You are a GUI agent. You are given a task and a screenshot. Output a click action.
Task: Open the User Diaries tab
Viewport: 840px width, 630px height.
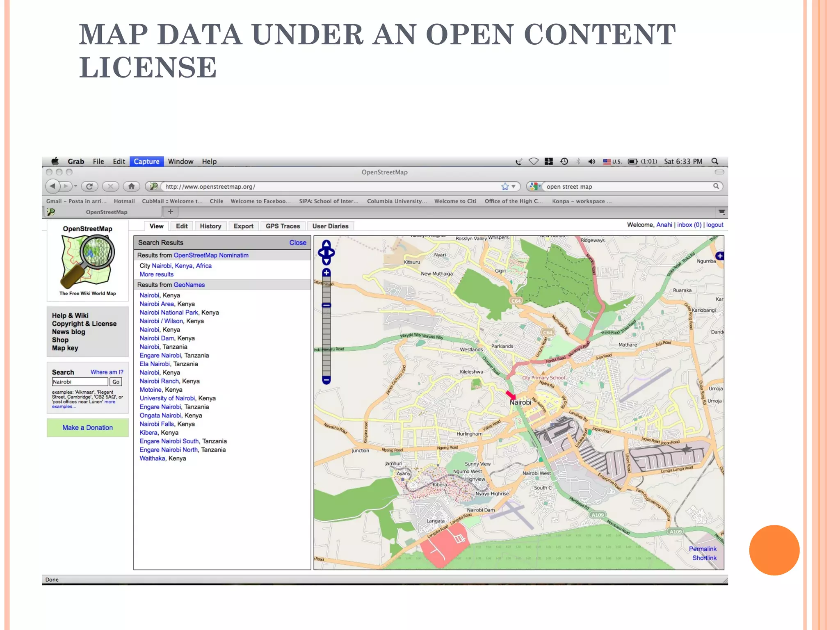[x=330, y=226]
